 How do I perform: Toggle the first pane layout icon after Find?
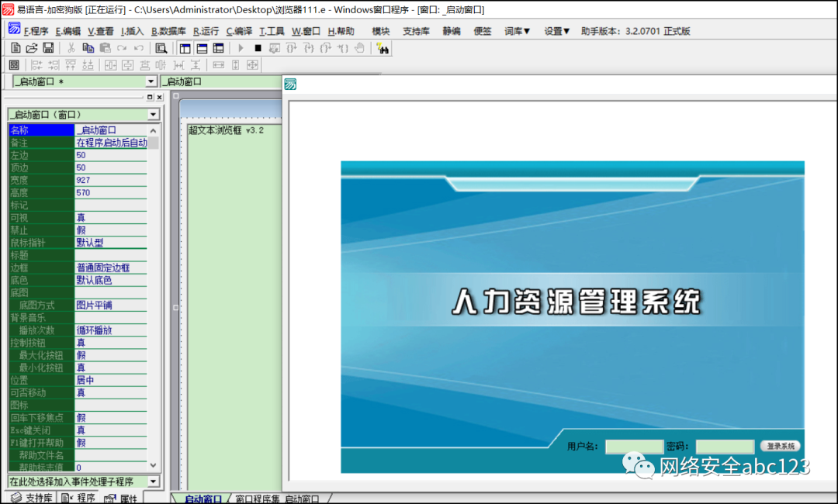point(185,49)
